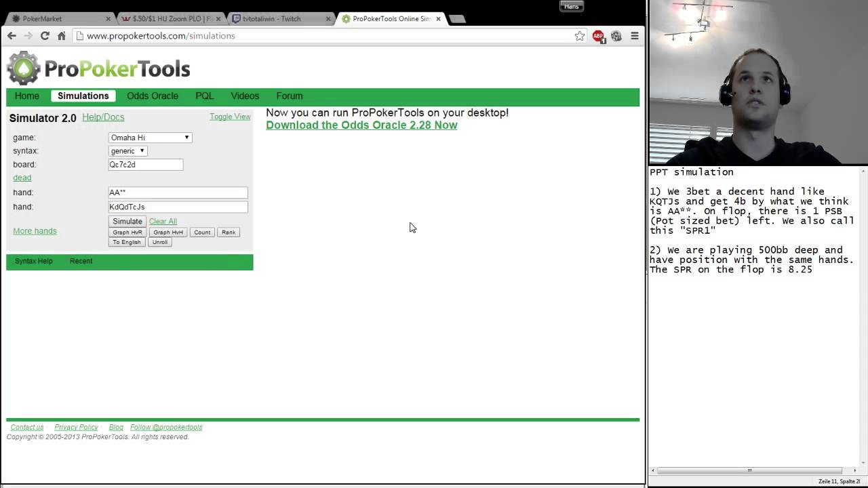Image resolution: width=868 pixels, height=488 pixels.
Task: Click the browser forward arrow
Action: tap(28, 36)
